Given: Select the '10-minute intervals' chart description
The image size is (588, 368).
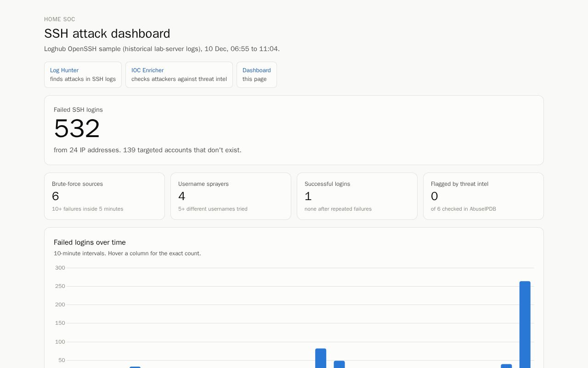Looking at the screenshot, I should pyautogui.click(x=127, y=253).
